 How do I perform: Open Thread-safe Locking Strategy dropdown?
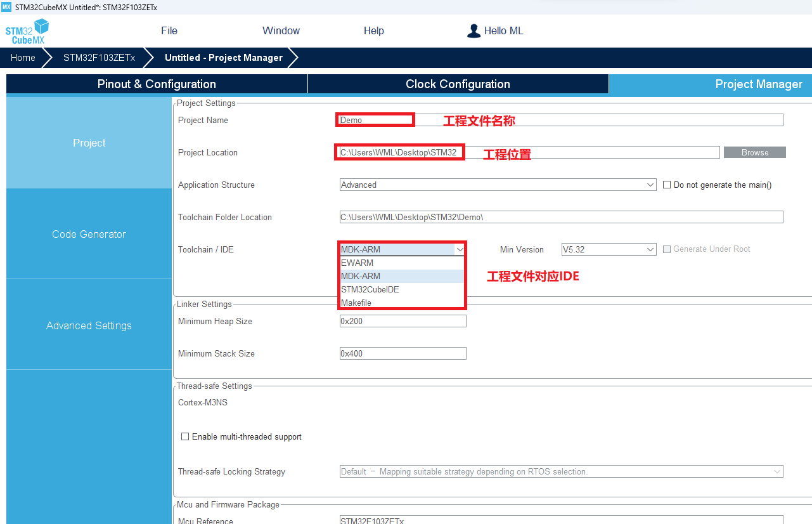(561, 471)
